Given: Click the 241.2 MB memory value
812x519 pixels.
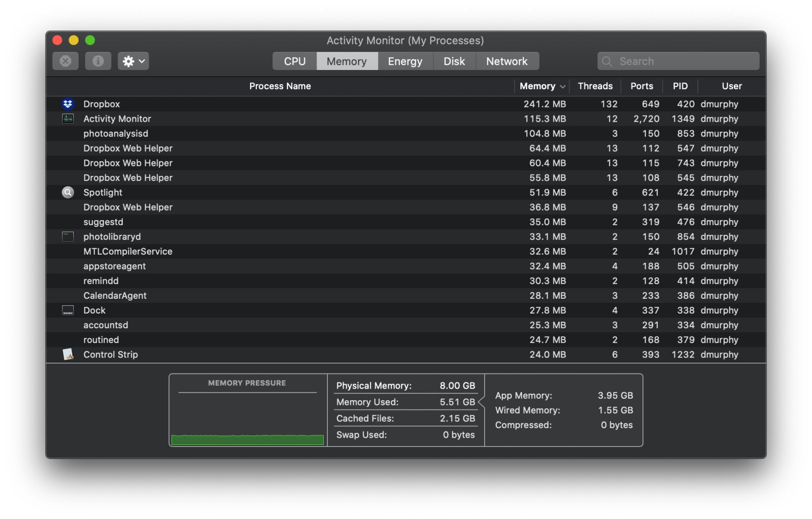Looking at the screenshot, I should pyautogui.click(x=545, y=104).
